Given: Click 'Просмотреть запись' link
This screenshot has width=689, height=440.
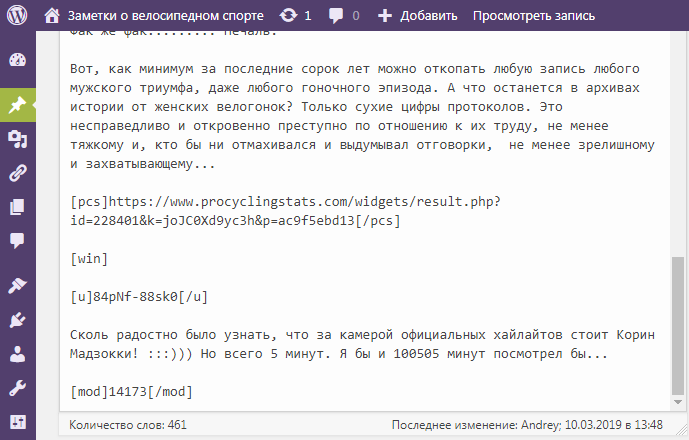Looking at the screenshot, I should 534,16.
